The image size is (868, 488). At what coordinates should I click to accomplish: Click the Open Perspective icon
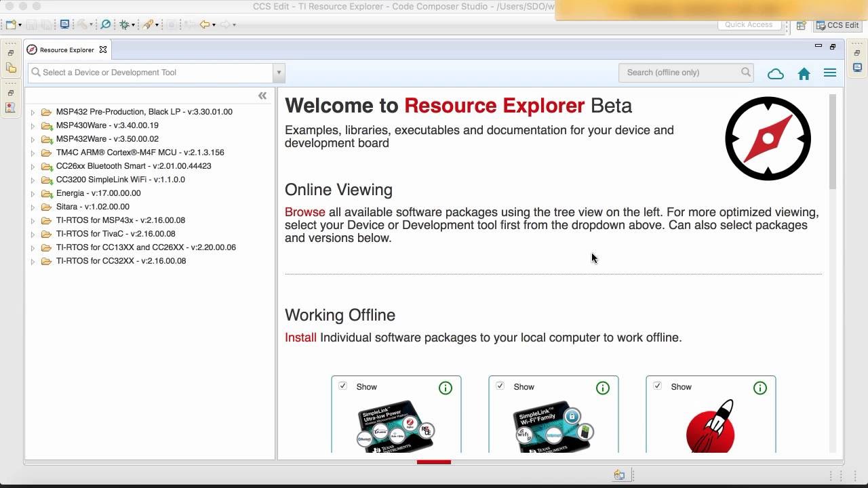pos(801,25)
